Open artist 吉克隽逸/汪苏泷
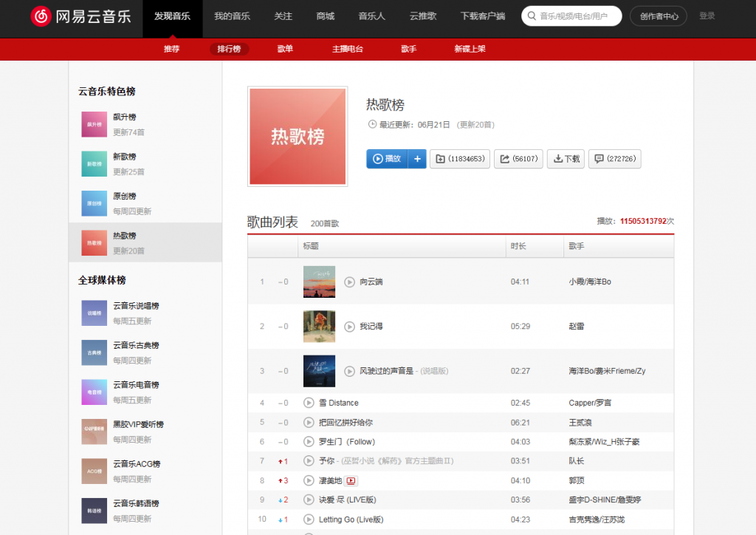The width and height of the screenshot is (756, 535). 597,519
